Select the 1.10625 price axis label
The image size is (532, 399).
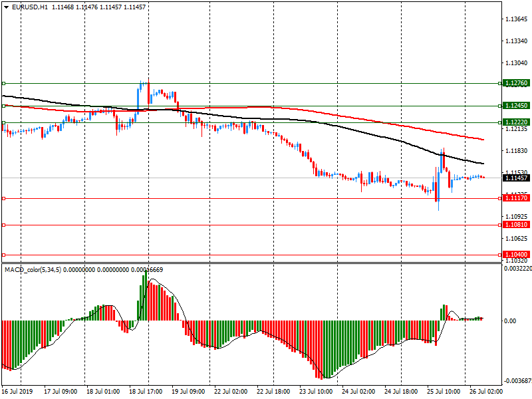coord(517,239)
